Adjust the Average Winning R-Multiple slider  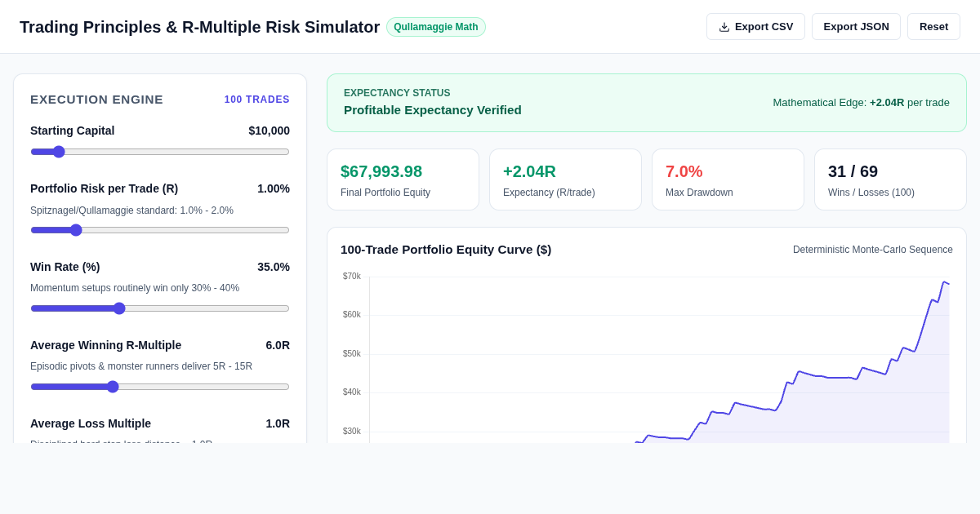tap(160, 387)
